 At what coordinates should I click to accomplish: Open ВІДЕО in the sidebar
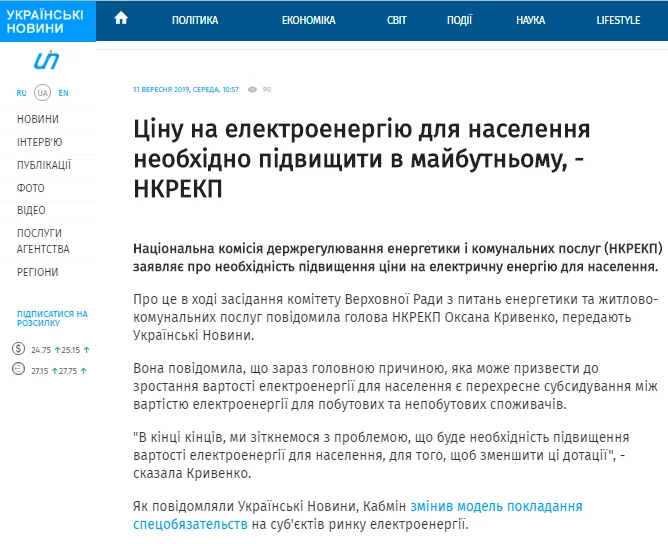31,210
